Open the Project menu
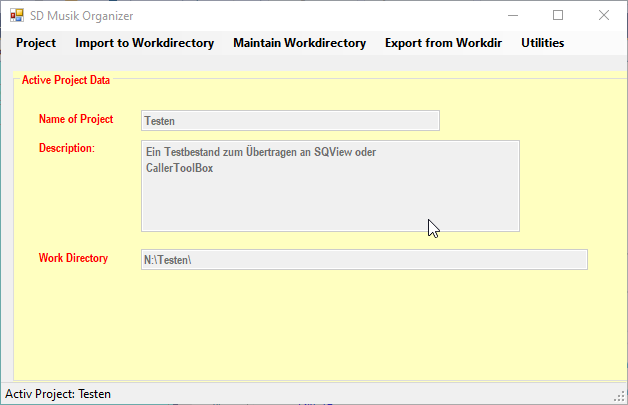The image size is (628, 405). click(36, 43)
